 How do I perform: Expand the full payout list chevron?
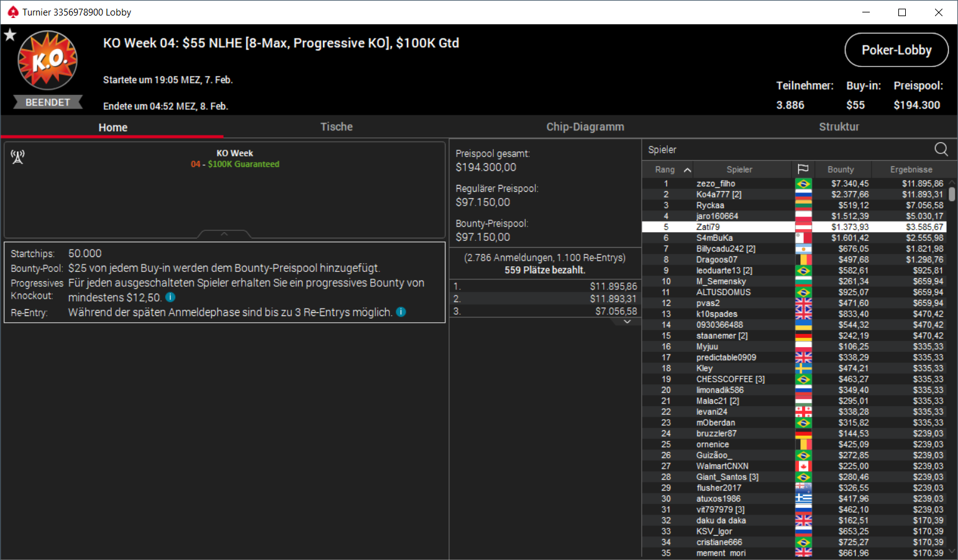(x=627, y=322)
